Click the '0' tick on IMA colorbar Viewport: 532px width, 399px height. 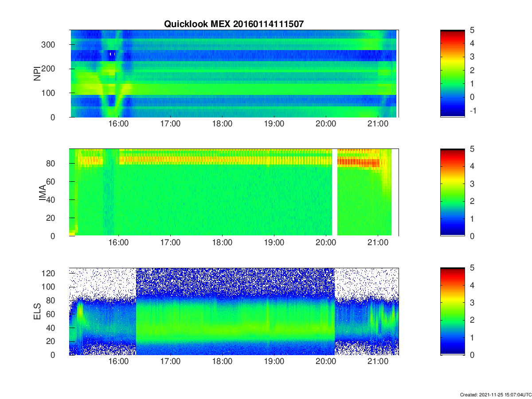point(473,236)
